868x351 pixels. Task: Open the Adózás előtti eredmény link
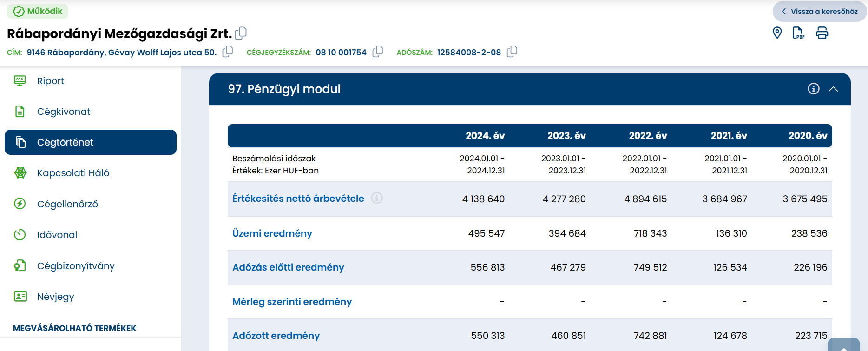point(288,267)
